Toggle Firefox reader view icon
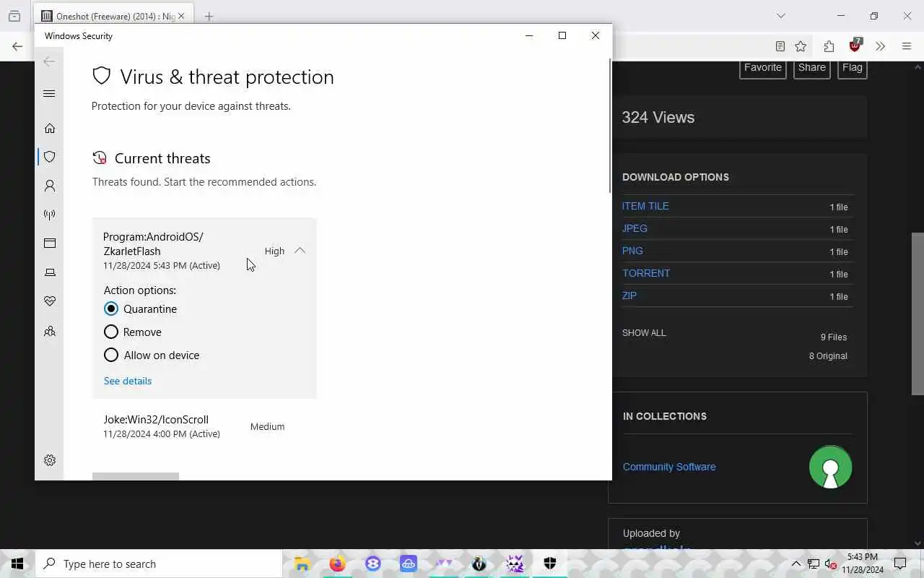Image resolution: width=924 pixels, height=578 pixels. pyautogui.click(x=780, y=46)
